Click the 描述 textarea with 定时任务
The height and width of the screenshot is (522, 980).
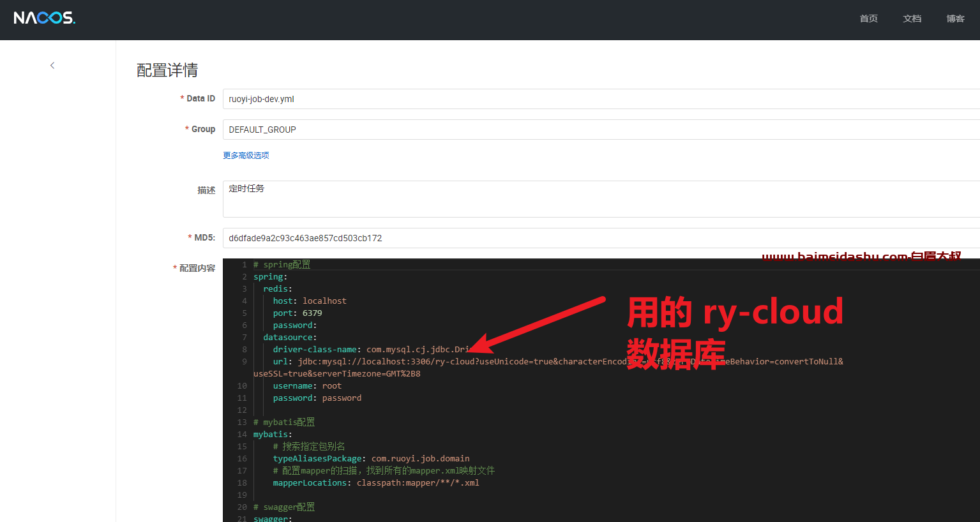click(601, 199)
